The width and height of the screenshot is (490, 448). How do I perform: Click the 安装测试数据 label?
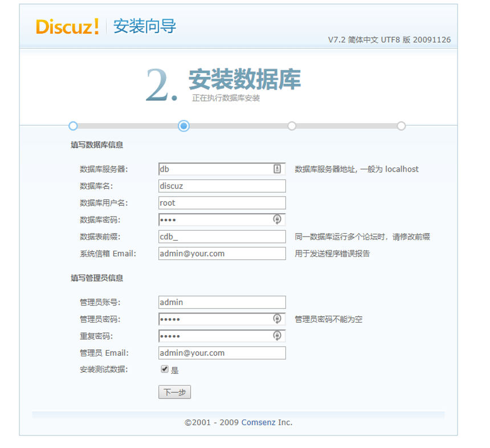pyautogui.click(x=104, y=369)
